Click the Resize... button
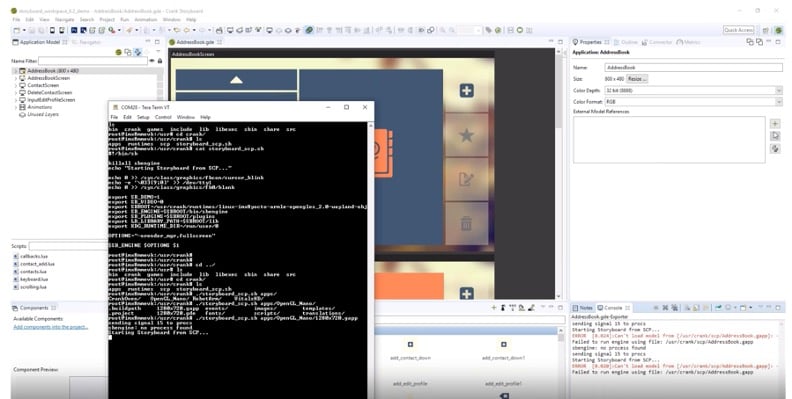 [636, 79]
